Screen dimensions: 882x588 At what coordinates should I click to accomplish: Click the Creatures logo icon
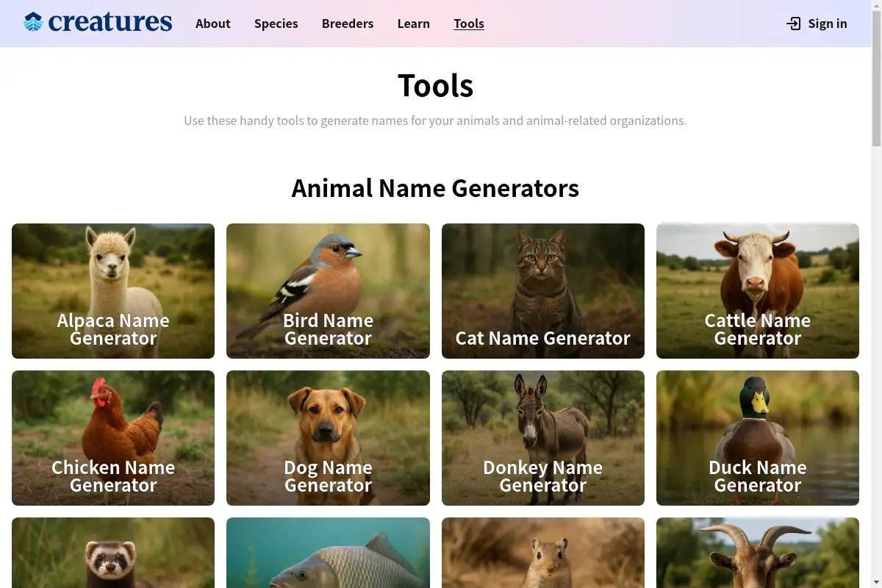tap(33, 23)
